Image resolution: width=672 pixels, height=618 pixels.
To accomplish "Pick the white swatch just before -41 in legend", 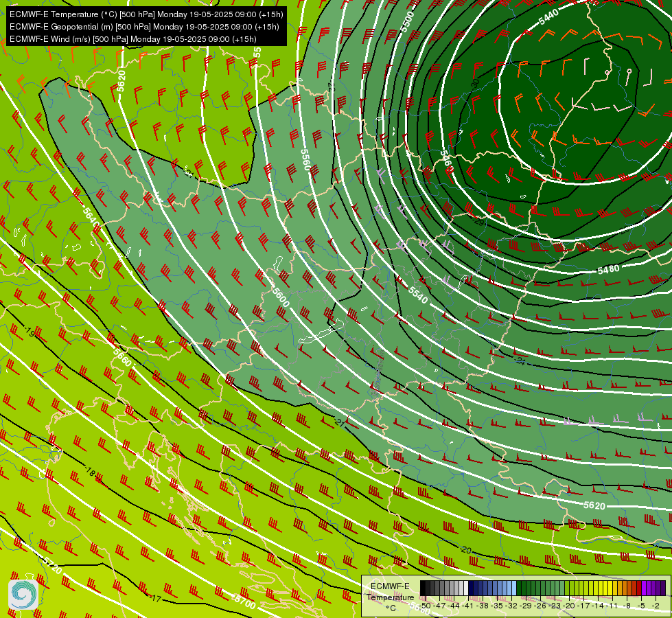I will click(466, 588).
